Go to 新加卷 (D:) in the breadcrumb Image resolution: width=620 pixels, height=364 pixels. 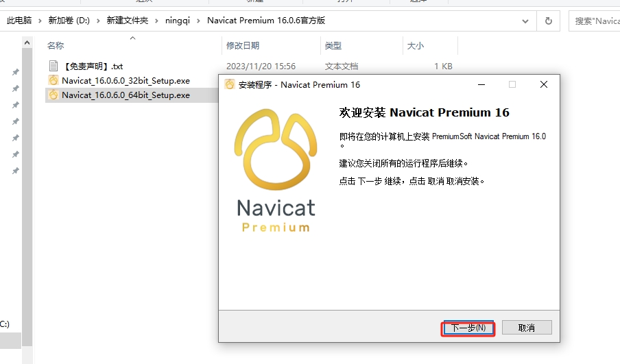coord(69,21)
